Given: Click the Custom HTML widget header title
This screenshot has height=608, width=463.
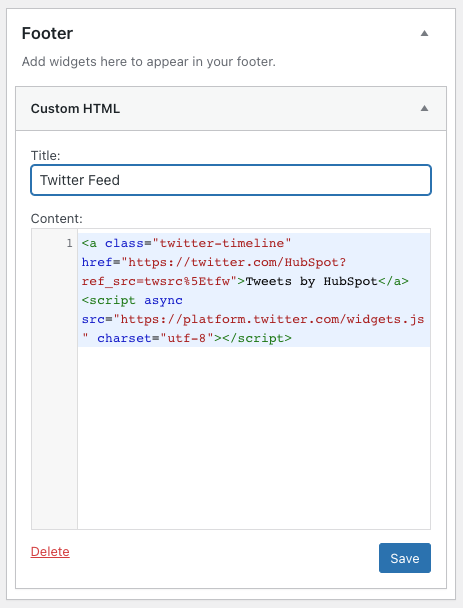Looking at the screenshot, I should click(75, 109).
